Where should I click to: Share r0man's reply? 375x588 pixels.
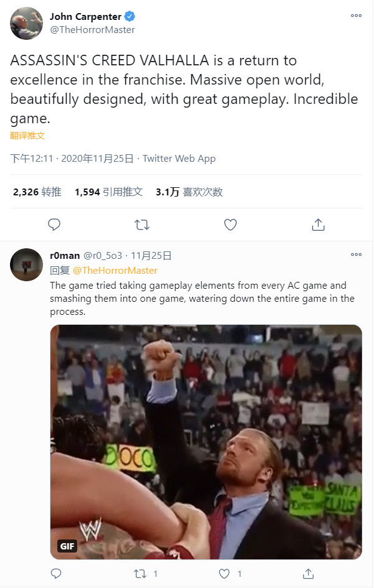308,573
